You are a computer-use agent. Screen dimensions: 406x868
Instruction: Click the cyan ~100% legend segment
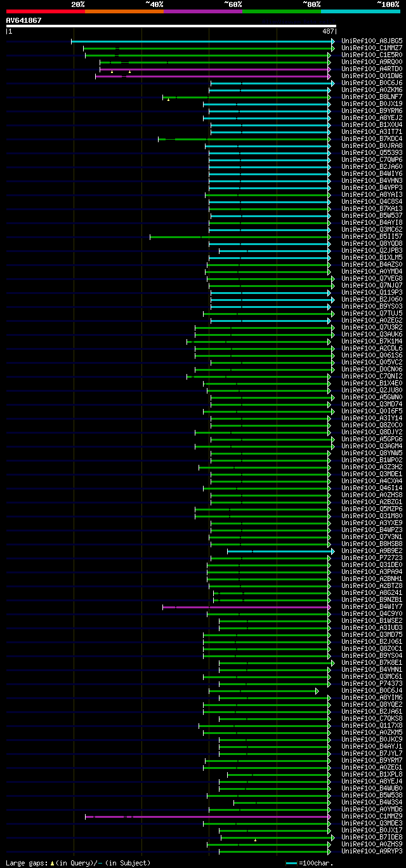pyautogui.click(x=360, y=11)
